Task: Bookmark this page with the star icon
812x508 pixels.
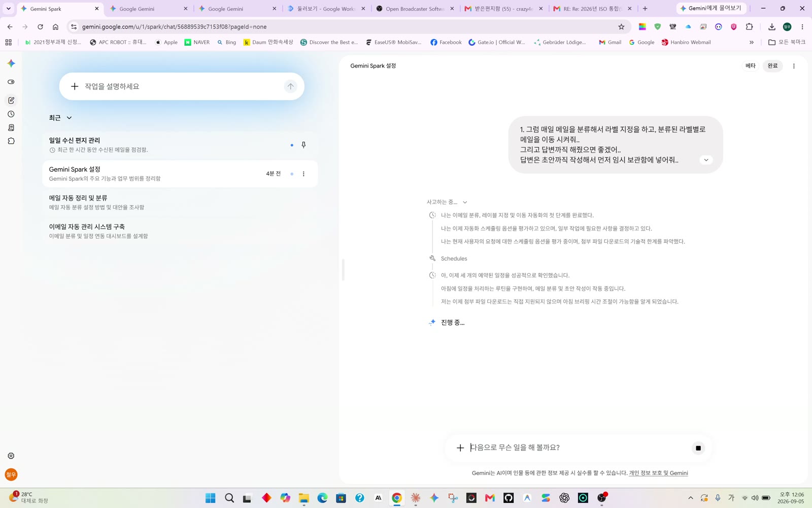Action: (621, 27)
